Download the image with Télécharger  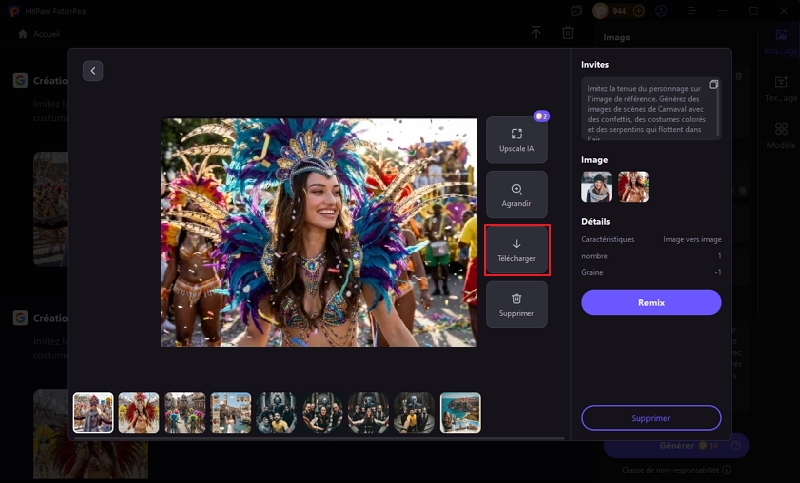pyautogui.click(x=516, y=250)
